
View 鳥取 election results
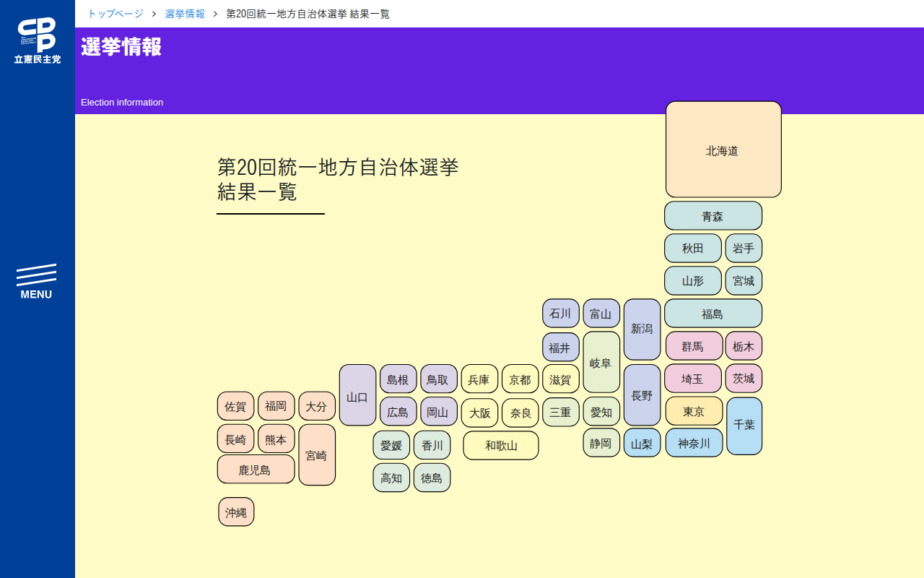point(439,379)
